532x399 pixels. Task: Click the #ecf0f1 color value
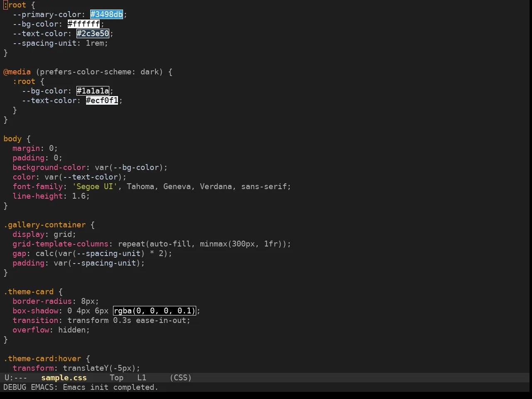pyautogui.click(x=102, y=101)
